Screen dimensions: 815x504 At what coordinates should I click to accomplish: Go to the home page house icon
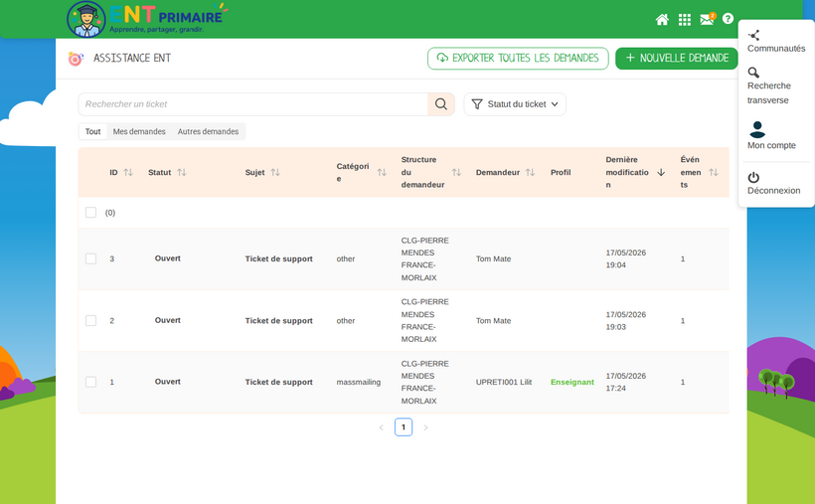pos(662,20)
